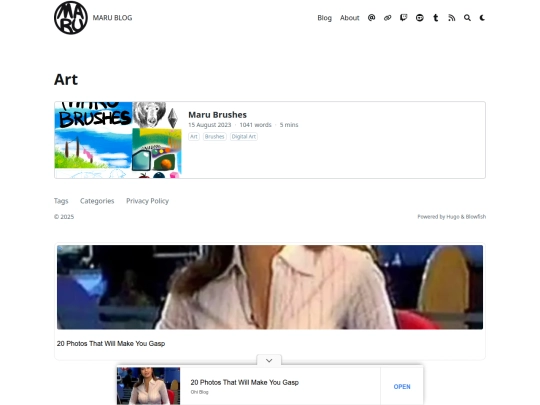
Task: Collapse the bottom ad with chevron
Action: click(x=269, y=360)
